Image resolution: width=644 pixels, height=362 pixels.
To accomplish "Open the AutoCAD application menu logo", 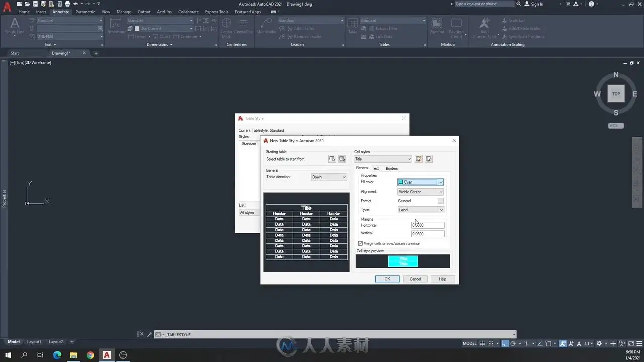I will 7,7.
